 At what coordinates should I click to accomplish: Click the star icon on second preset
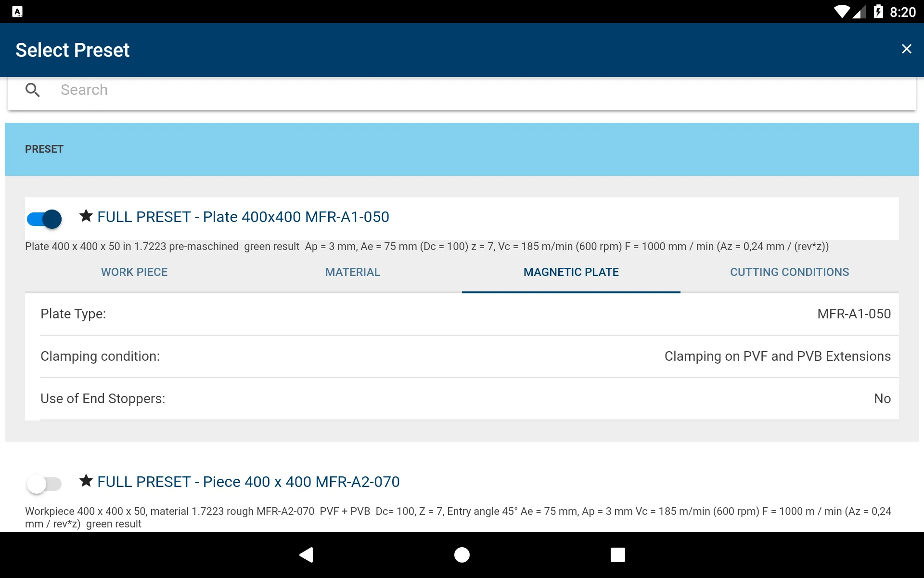pyautogui.click(x=85, y=482)
